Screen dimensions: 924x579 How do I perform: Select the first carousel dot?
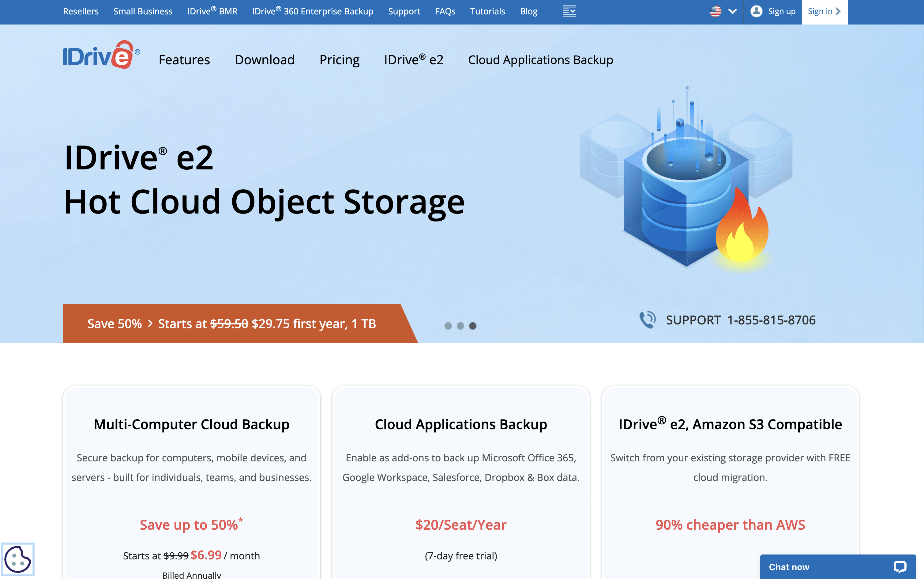[x=448, y=326]
